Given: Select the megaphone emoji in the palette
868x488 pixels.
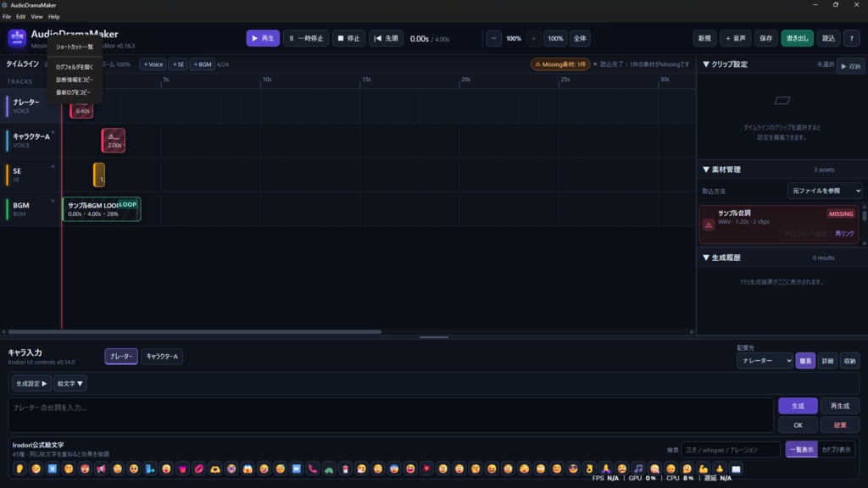Looking at the screenshot, I should [x=101, y=469].
